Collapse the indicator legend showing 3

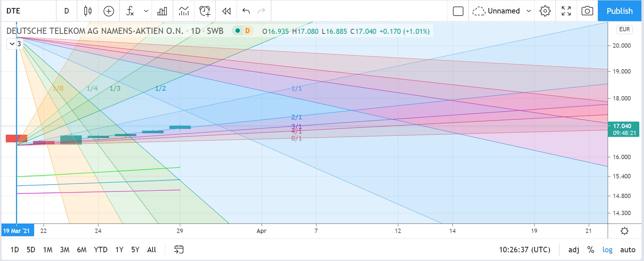tap(15, 44)
